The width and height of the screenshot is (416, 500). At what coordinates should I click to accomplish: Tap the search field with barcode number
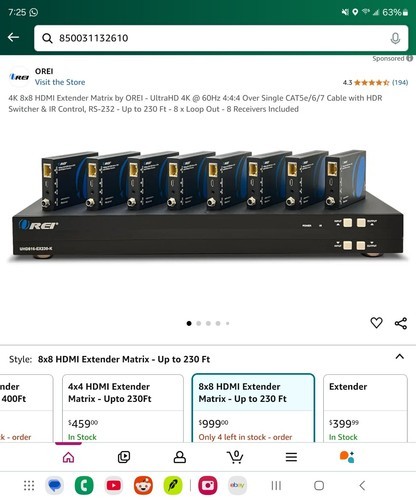coord(221,38)
